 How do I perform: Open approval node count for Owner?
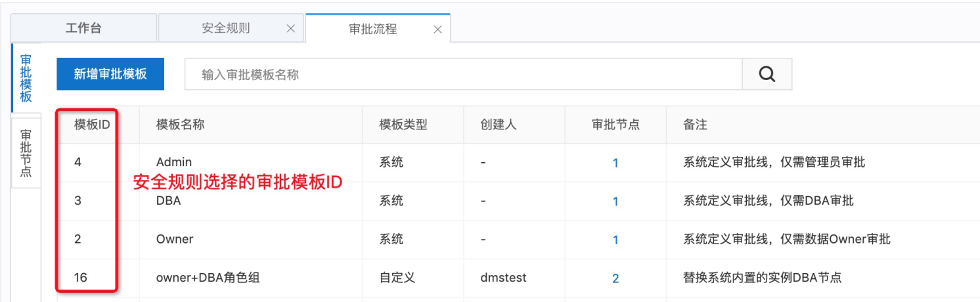(615, 240)
